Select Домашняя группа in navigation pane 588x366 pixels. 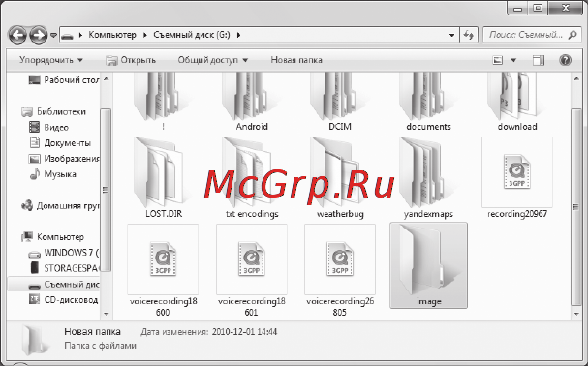[61, 206]
